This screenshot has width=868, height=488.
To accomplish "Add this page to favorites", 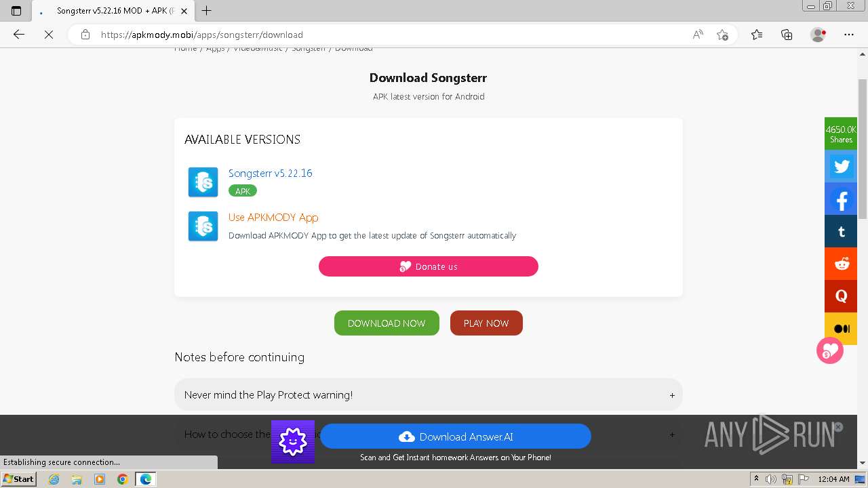I will 722,35.
